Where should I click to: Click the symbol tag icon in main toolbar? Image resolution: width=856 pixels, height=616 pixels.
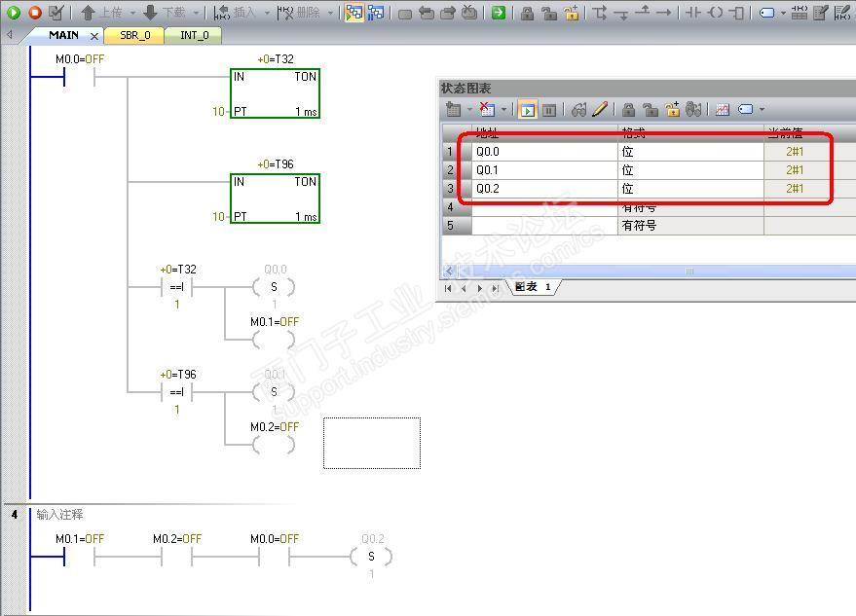click(x=766, y=12)
